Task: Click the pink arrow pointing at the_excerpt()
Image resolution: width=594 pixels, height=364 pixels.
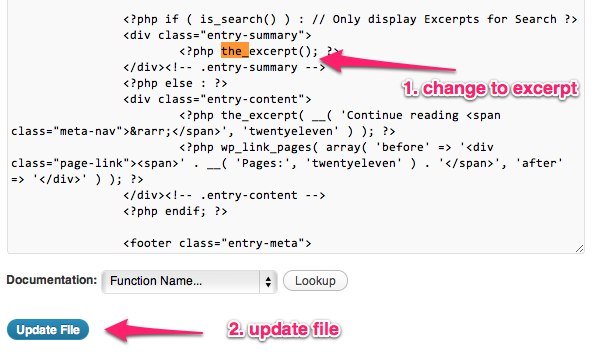Action: click(x=387, y=61)
